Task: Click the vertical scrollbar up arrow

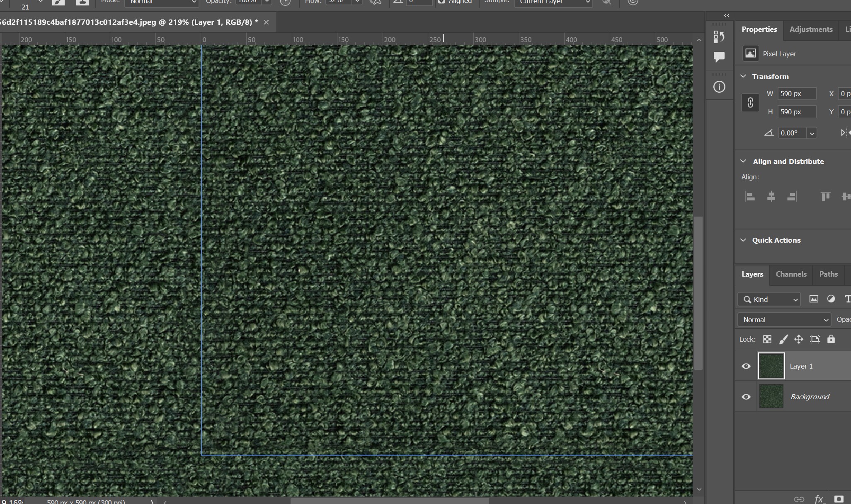Action: pos(699,40)
